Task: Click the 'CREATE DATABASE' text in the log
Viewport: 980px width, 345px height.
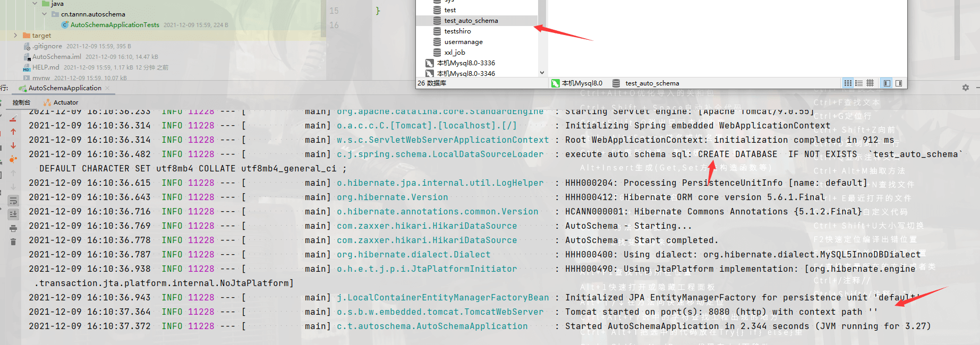Action: tap(737, 154)
